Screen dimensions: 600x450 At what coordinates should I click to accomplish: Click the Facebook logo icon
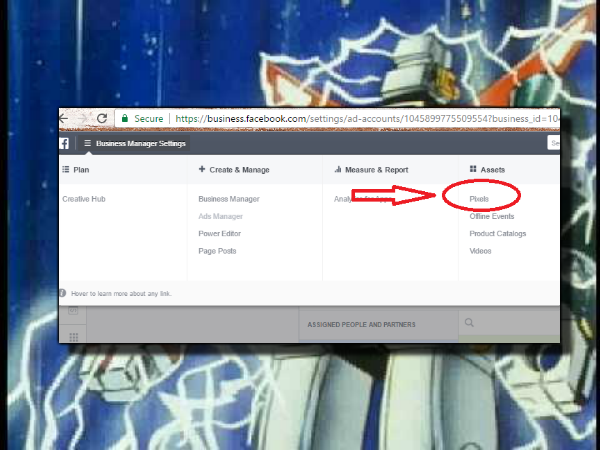coord(64,143)
